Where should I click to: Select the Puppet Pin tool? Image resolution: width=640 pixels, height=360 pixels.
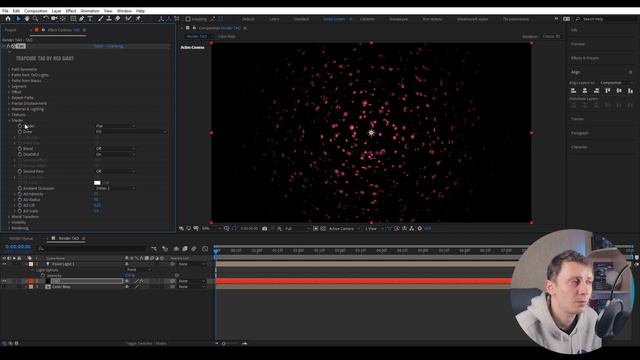click(138, 19)
